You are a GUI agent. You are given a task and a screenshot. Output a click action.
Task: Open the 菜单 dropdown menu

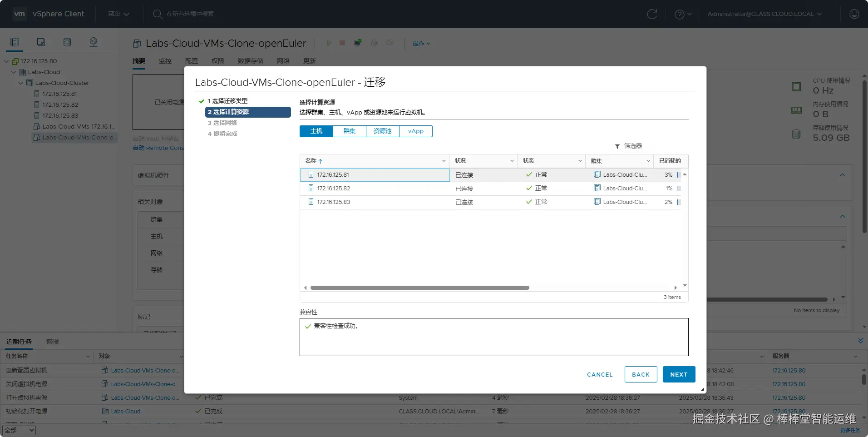(118, 14)
